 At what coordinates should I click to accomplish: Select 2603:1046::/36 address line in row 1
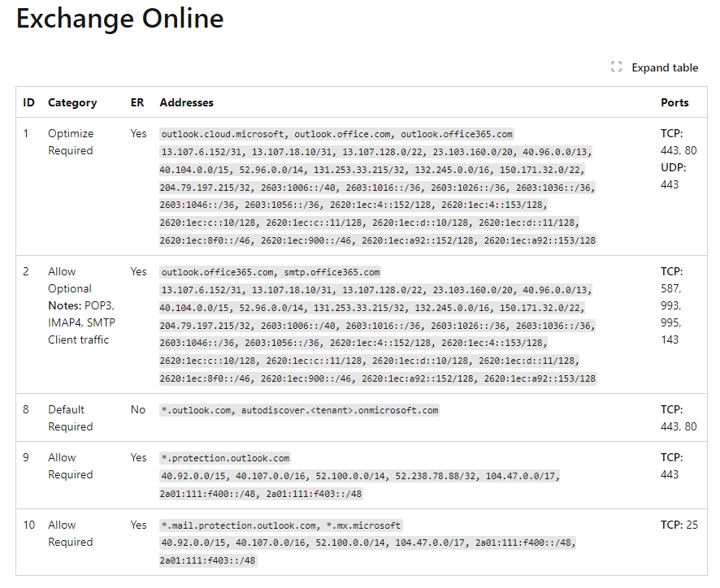click(x=353, y=205)
